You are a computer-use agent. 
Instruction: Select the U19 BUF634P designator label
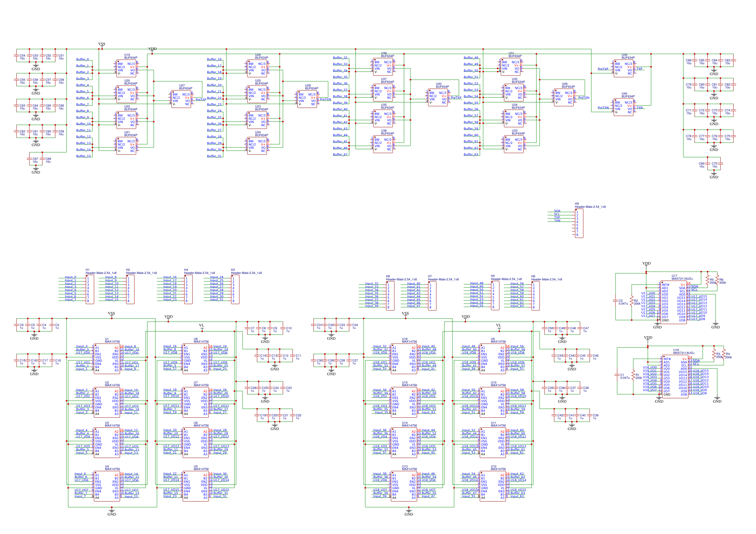coord(131,56)
